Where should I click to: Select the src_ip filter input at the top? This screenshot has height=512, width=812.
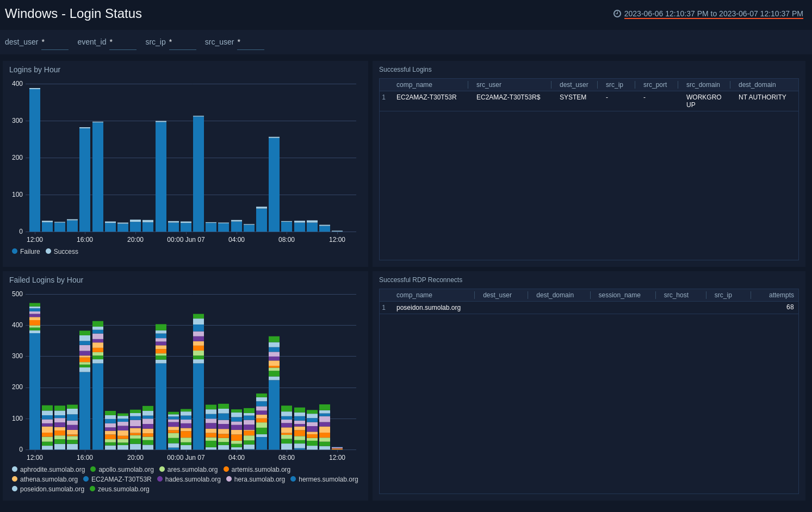[x=183, y=42]
